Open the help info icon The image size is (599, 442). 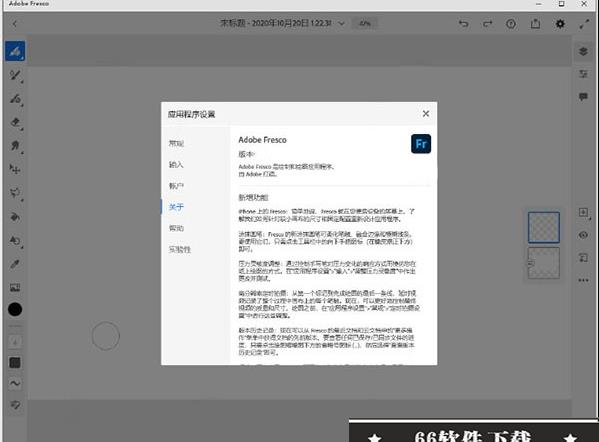[x=511, y=24]
